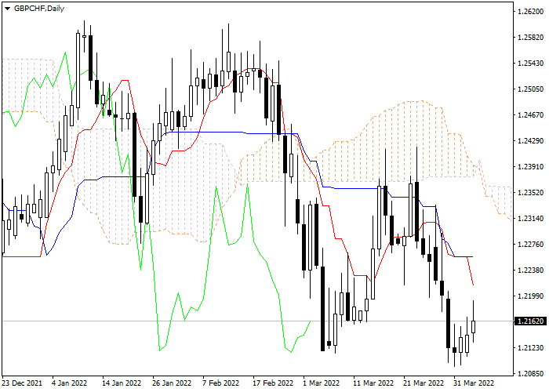Click the 1.26200 price axis label
This screenshot has height=392, width=549.
[530, 12]
